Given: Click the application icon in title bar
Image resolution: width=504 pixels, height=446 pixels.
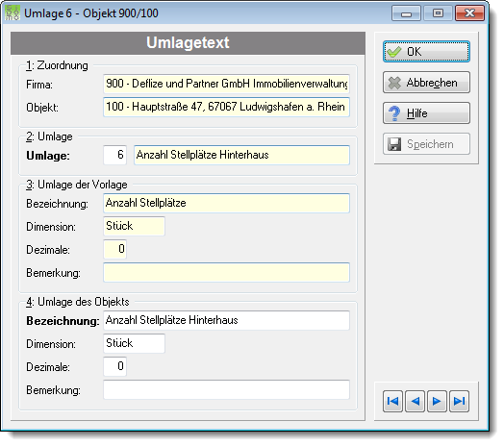Looking at the screenshot, I should pyautogui.click(x=13, y=13).
